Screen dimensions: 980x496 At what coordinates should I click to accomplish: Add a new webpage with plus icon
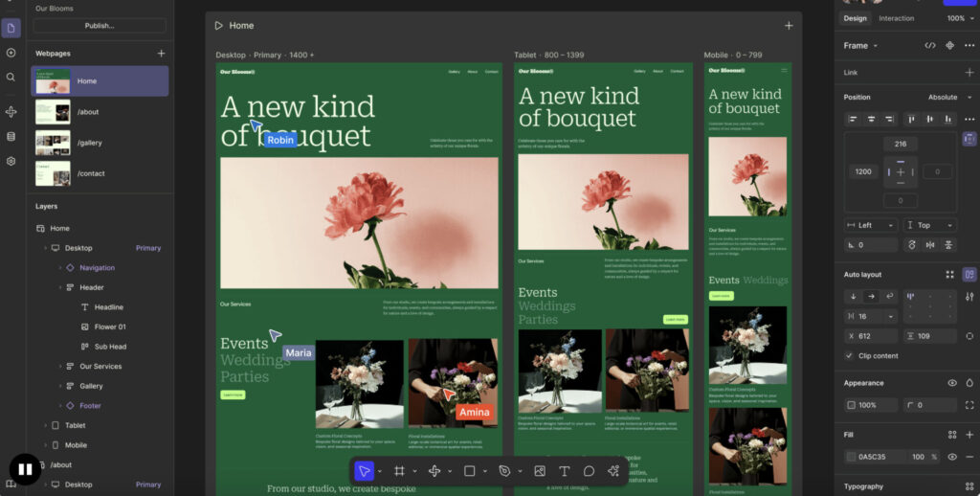(161, 54)
